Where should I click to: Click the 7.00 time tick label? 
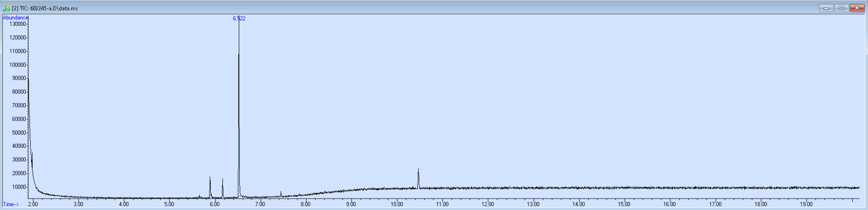coord(260,204)
